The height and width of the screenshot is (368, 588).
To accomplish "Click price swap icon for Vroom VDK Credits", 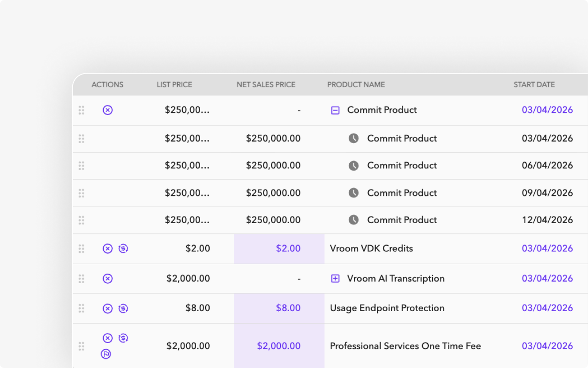I will [x=123, y=248].
